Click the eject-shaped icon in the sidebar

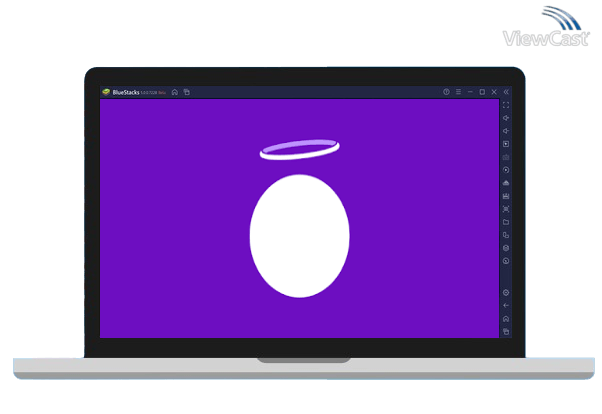(506, 183)
